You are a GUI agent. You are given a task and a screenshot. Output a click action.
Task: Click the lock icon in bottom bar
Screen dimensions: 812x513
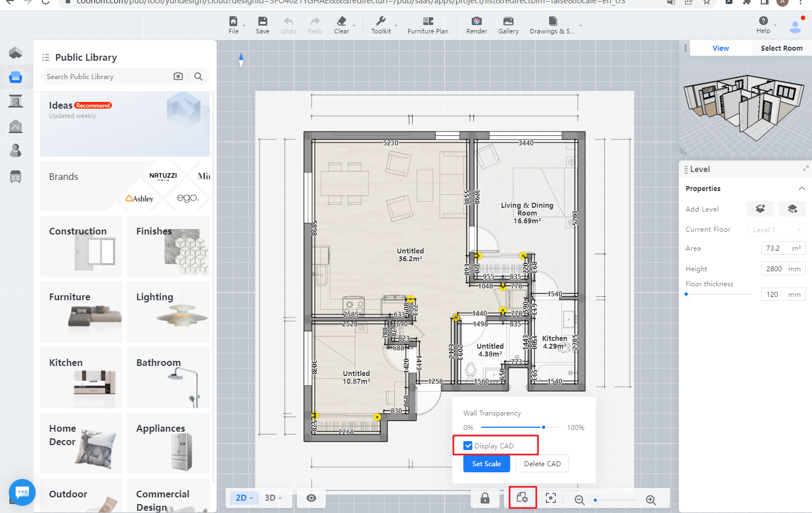[x=485, y=498]
